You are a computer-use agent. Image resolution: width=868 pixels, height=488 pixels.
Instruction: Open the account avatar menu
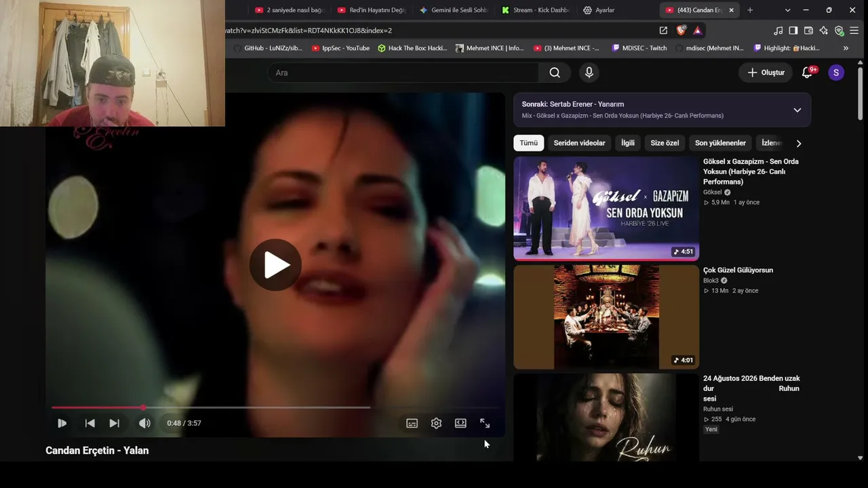click(836, 73)
